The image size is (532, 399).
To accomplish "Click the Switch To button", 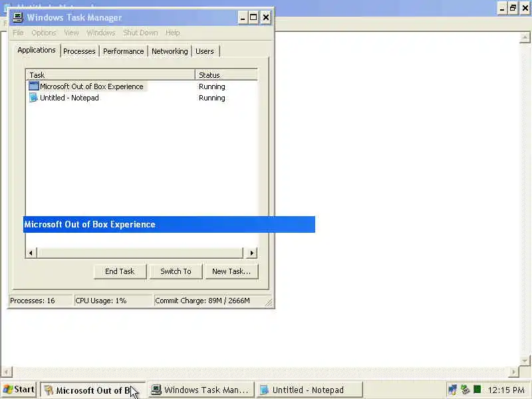I will click(x=176, y=271).
